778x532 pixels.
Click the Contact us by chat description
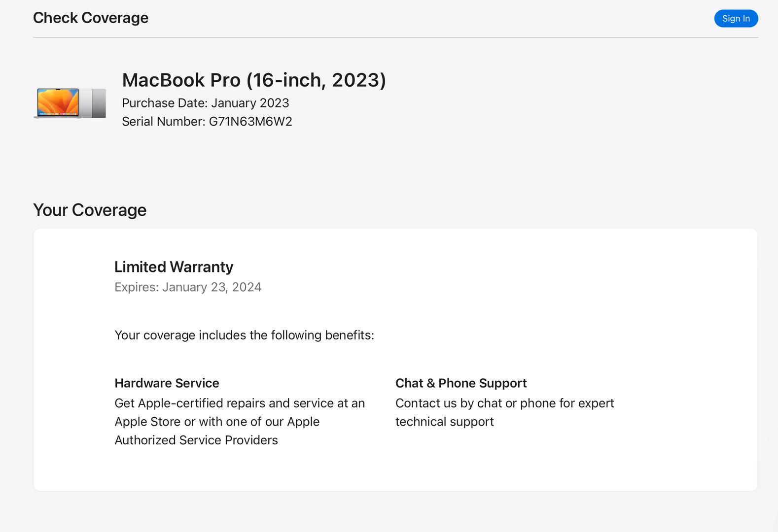504,403
